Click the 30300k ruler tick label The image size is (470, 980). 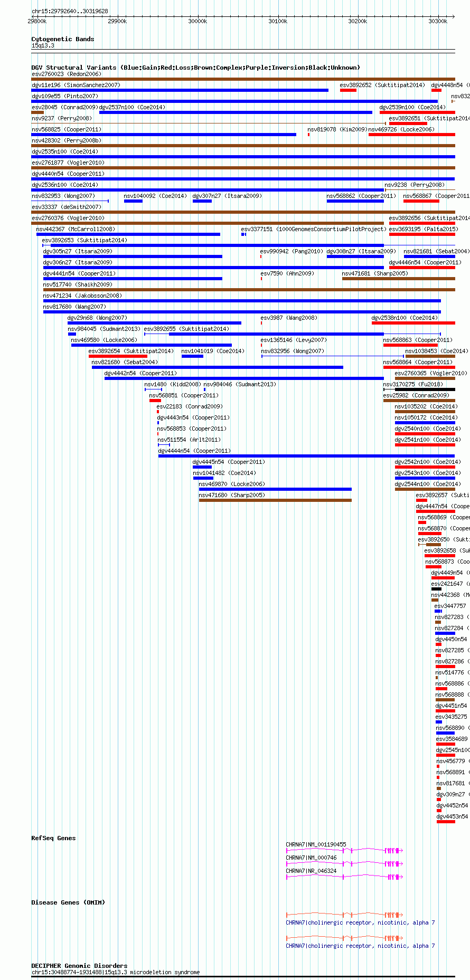[438, 21]
